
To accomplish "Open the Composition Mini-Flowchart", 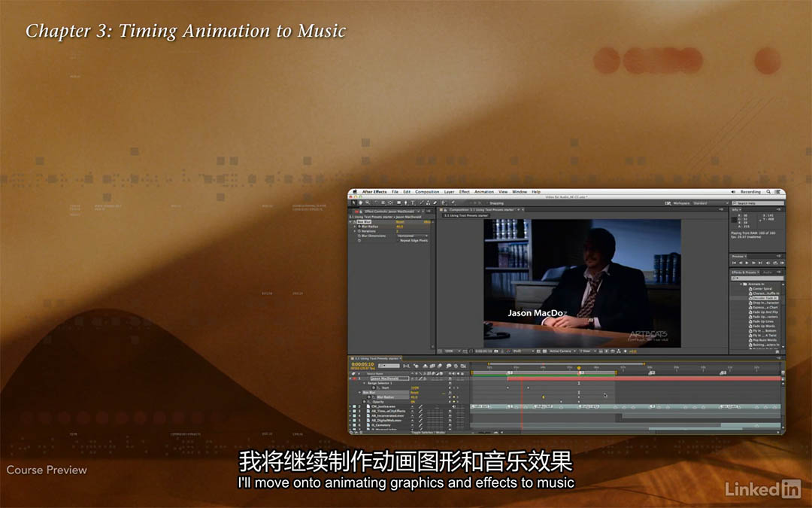I will [407, 366].
